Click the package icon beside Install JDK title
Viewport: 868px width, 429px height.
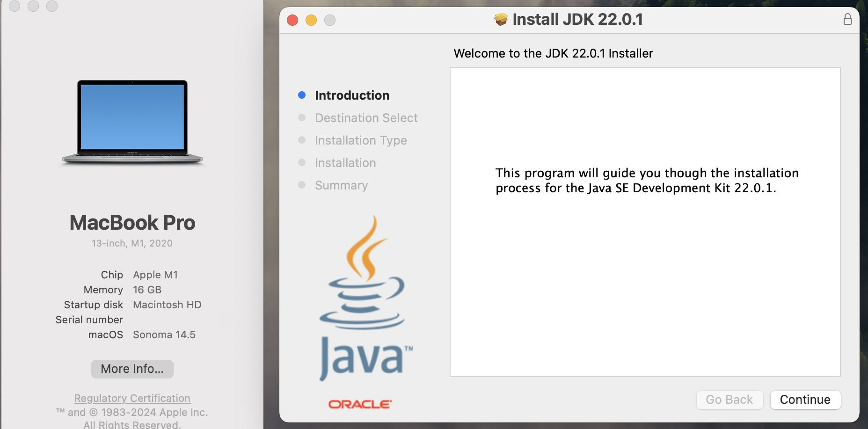click(501, 19)
